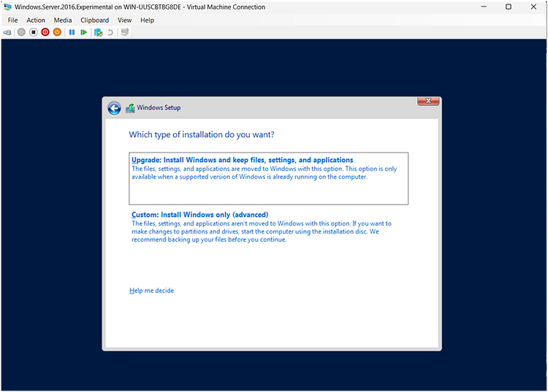Click the green Reset/Resume play icon
Viewport: 548px width, 392px height.
tap(83, 32)
